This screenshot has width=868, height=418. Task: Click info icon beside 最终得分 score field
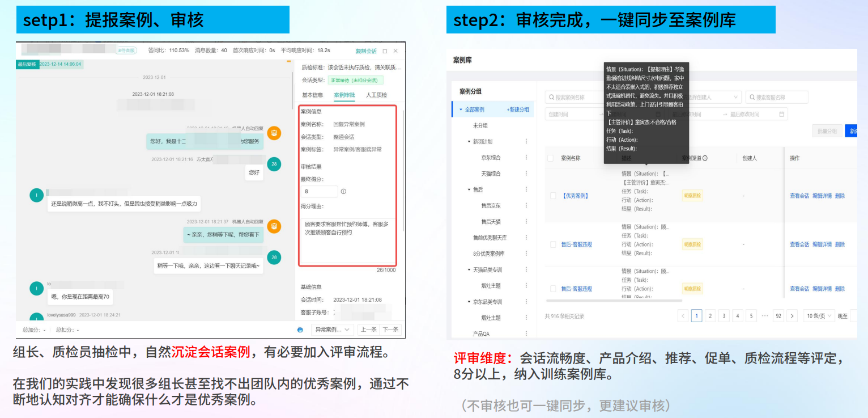[343, 192]
